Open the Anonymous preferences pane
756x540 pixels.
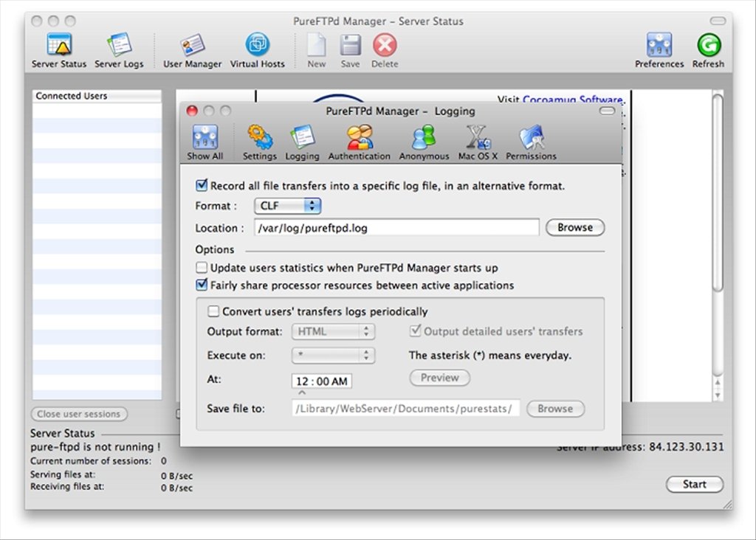pos(424,142)
